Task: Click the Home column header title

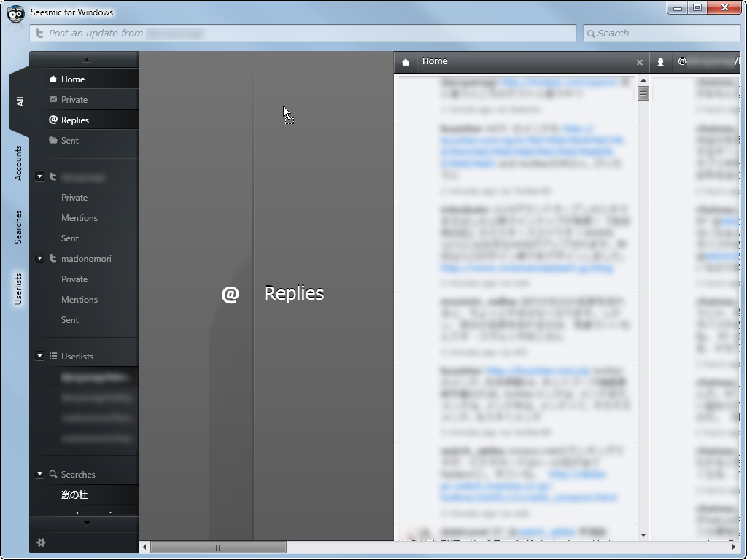Action: point(435,61)
